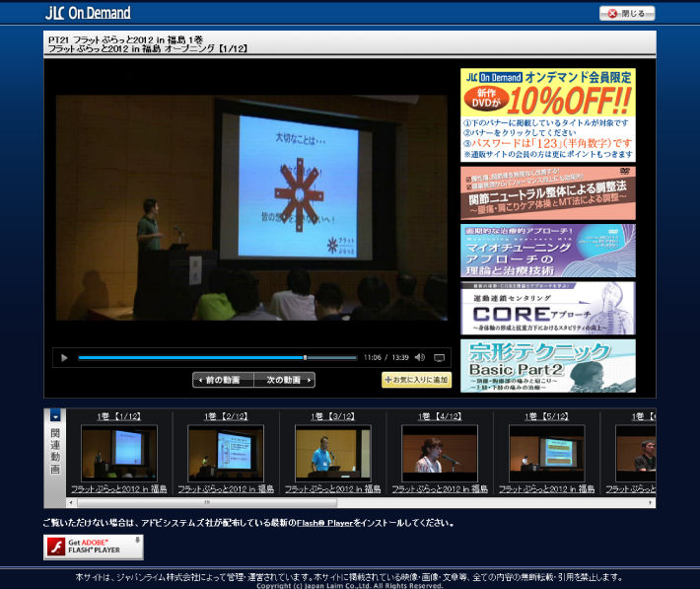Click related videos scrollbar right arrow
Screen dimensions: 700x589
(651, 503)
